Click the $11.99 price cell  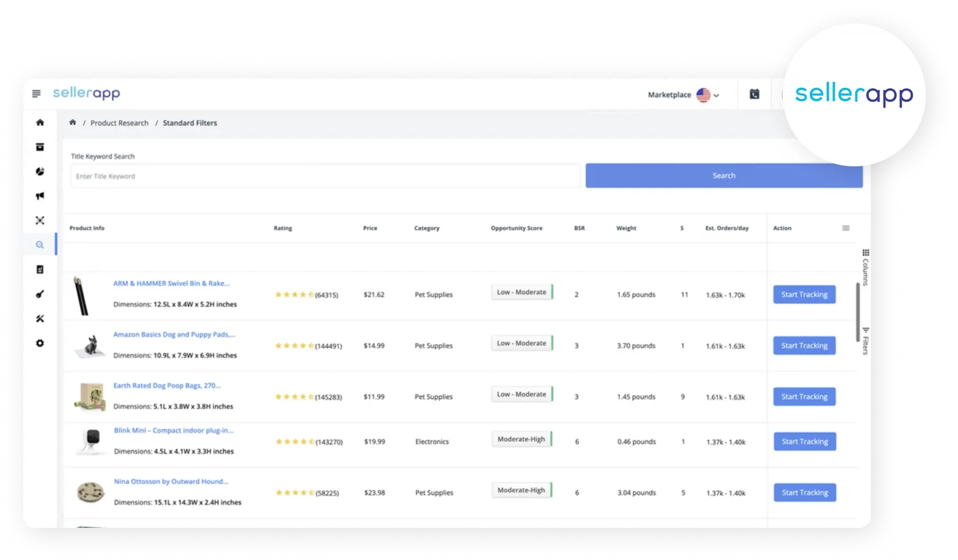click(x=374, y=397)
